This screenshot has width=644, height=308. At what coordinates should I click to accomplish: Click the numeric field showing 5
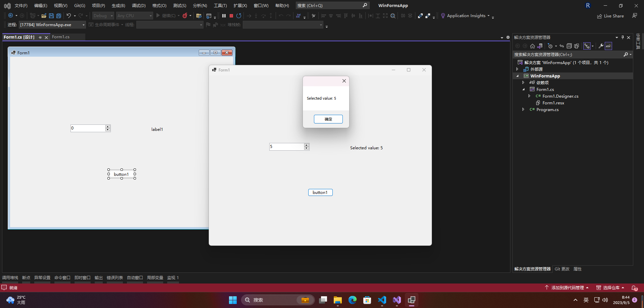(286, 147)
